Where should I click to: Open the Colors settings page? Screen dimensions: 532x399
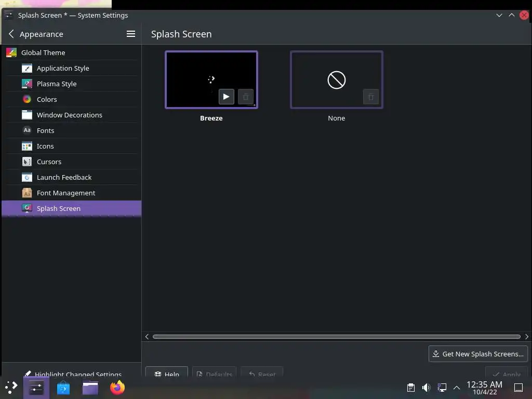71,99
